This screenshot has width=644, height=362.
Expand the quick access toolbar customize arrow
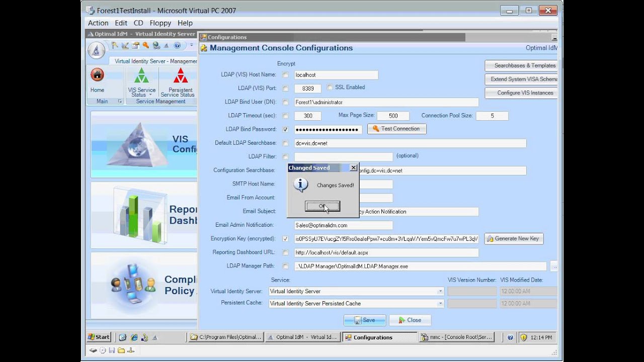click(x=191, y=45)
